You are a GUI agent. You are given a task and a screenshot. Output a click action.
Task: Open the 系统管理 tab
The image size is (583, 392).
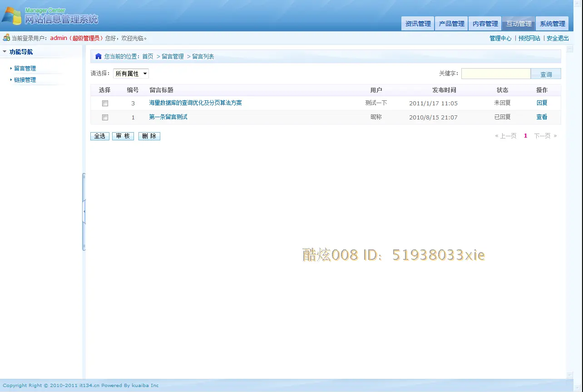point(552,24)
